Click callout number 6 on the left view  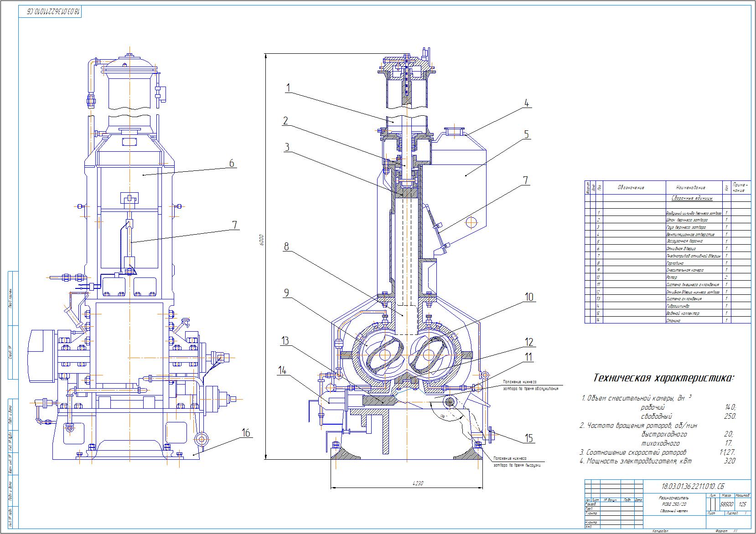coord(232,163)
